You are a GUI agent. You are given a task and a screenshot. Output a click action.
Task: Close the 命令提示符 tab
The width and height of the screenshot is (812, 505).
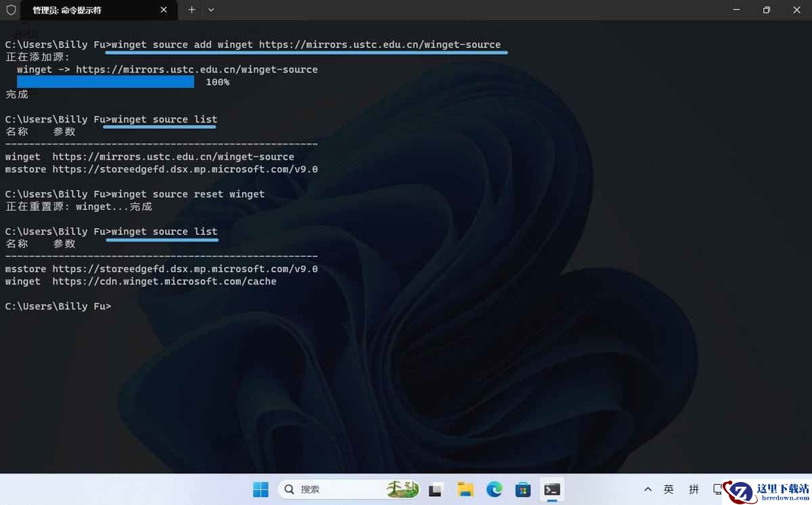(x=164, y=10)
